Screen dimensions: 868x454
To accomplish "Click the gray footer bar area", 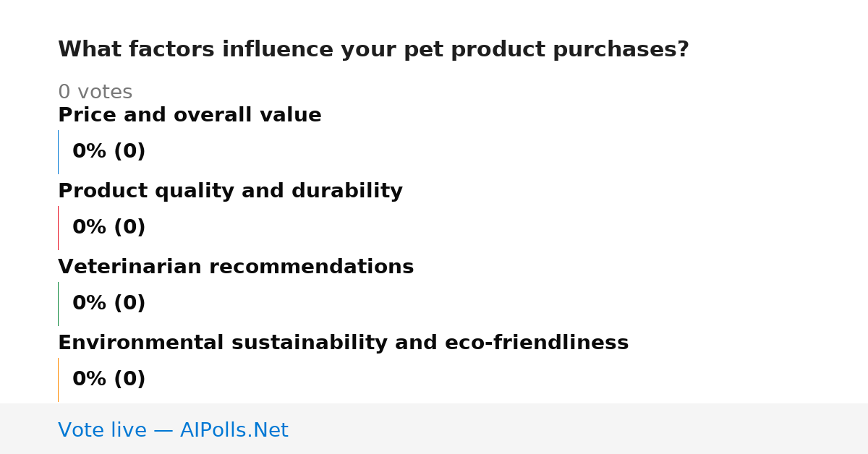I will pyautogui.click(x=434, y=429).
